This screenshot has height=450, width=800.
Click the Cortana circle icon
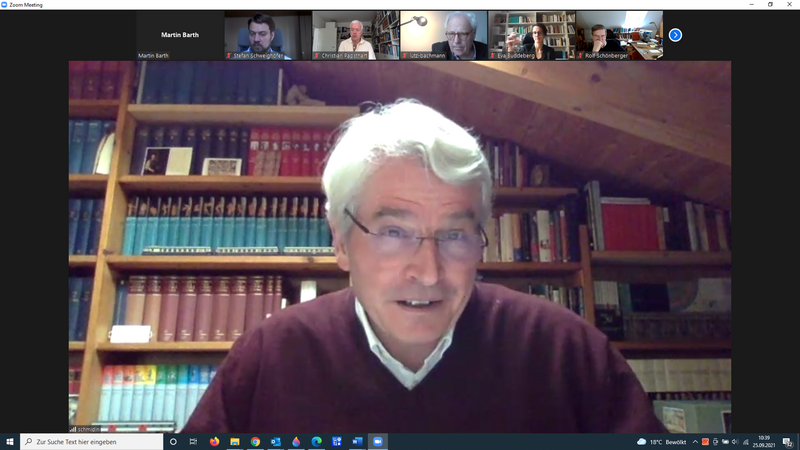pos(173,441)
